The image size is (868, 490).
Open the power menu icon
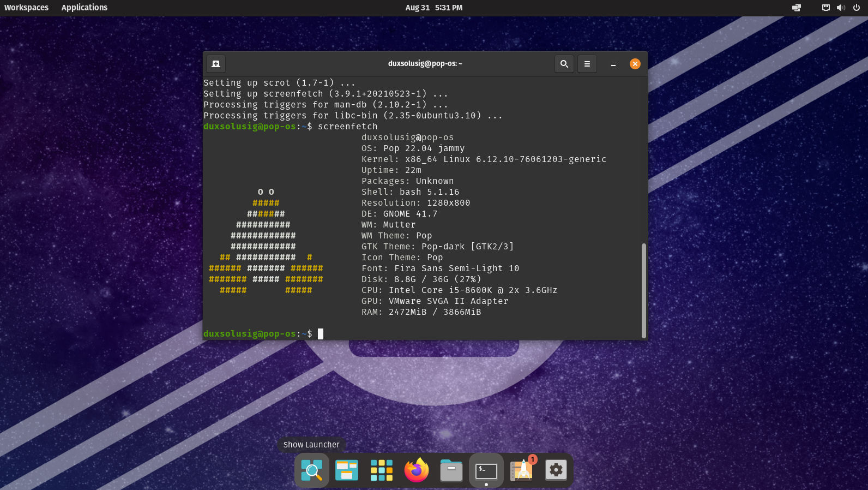[x=857, y=8]
